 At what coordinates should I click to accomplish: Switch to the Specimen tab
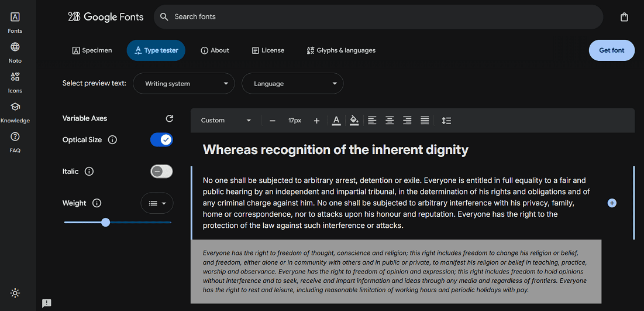(x=92, y=50)
